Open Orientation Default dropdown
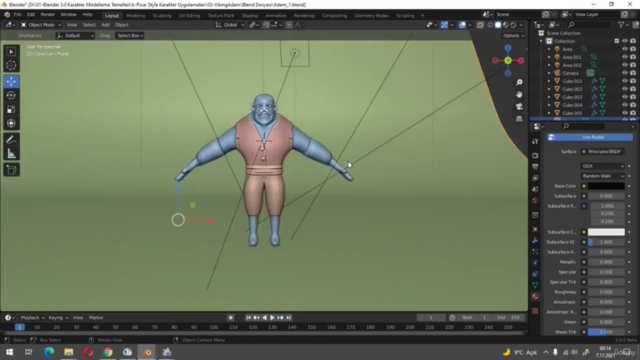The image size is (640, 360). [x=75, y=36]
